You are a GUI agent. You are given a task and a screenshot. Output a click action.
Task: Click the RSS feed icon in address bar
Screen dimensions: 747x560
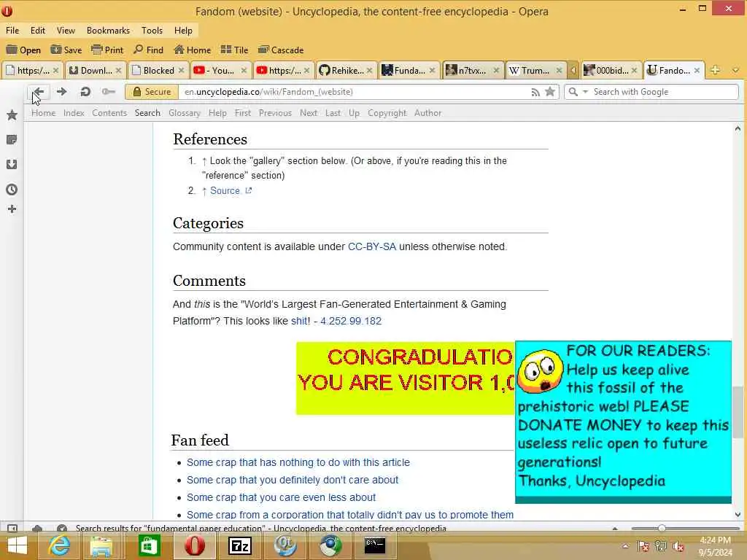[535, 93]
